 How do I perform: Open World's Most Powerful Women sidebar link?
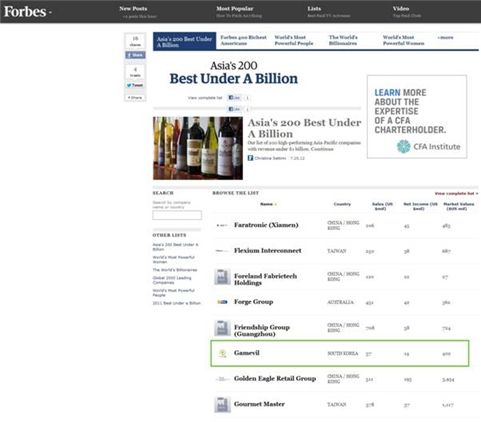(173, 260)
